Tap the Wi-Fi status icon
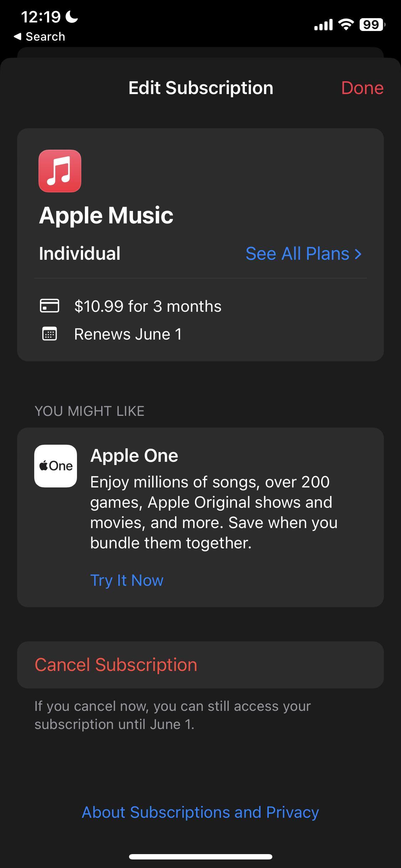The image size is (401, 868). pyautogui.click(x=345, y=25)
